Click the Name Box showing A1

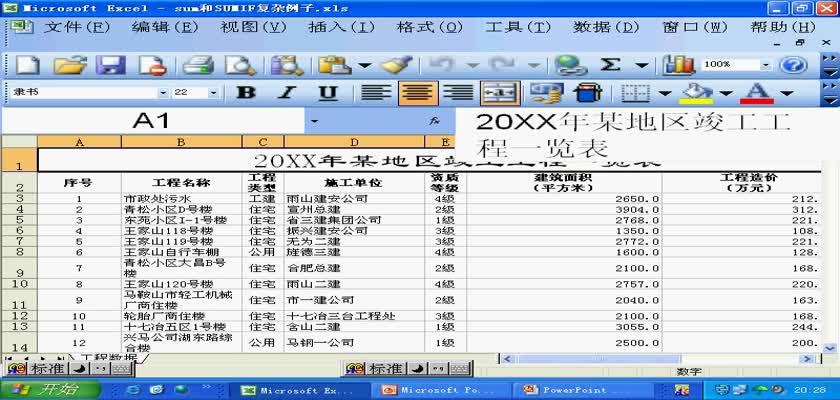tap(152, 121)
